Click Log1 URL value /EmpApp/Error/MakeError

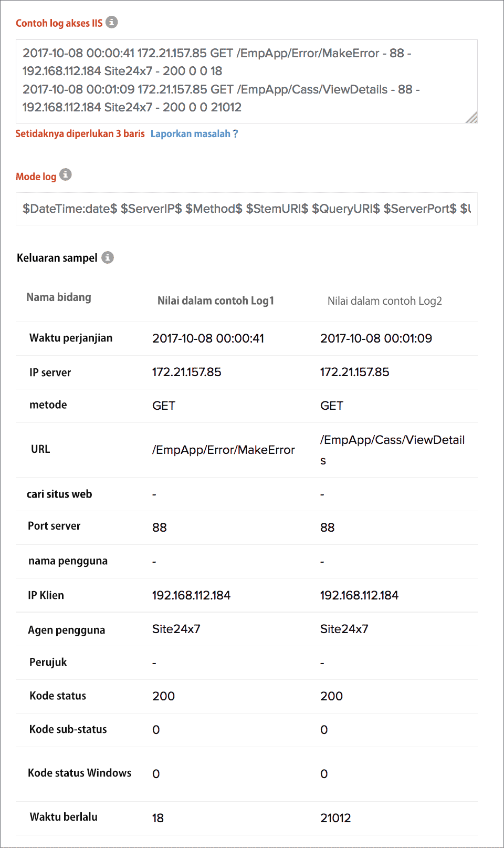[x=224, y=450]
